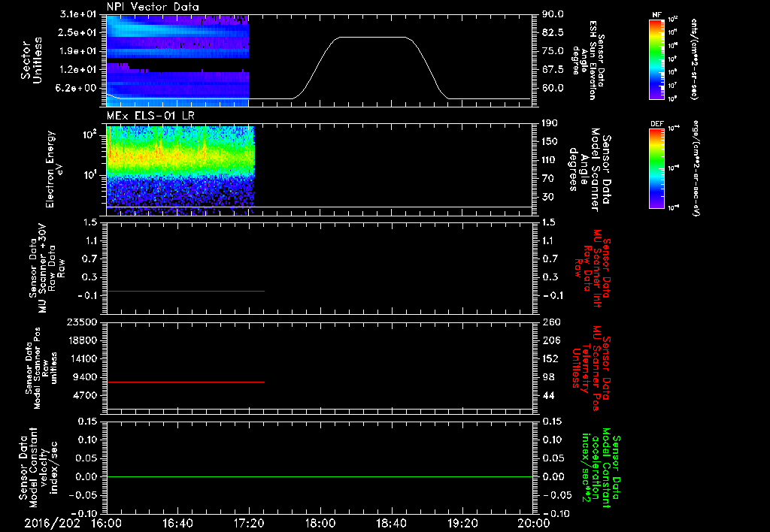The height and width of the screenshot is (532, 770).
Task: Click the "16:00" time tick label
Action: point(107,523)
